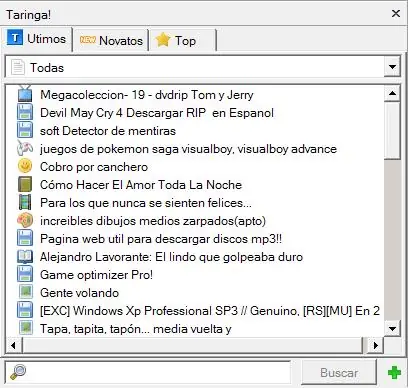Image resolution: width=408 pixels, height=388 pixels.
Task: Switch to the Novatos tab
Action: tap(111, 40)
